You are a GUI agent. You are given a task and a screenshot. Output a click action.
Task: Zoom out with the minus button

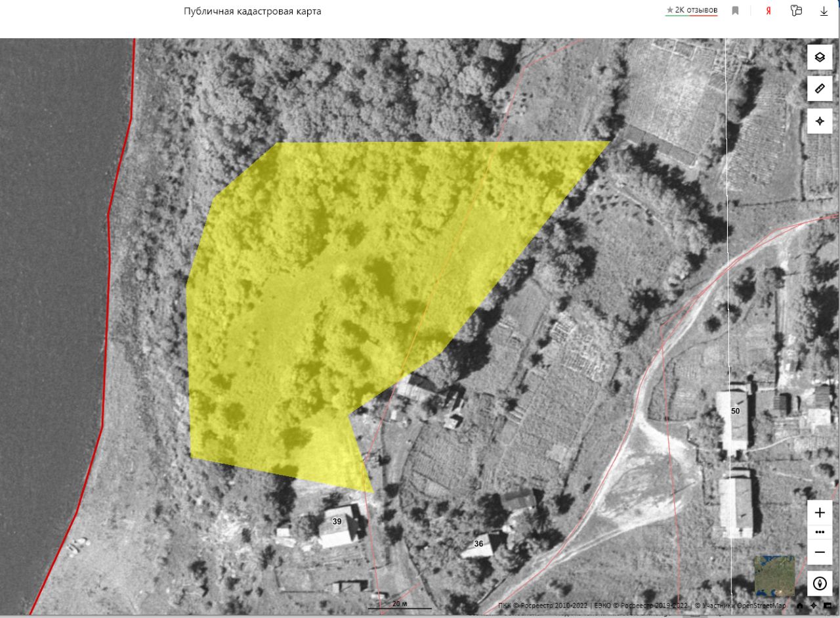820,552
